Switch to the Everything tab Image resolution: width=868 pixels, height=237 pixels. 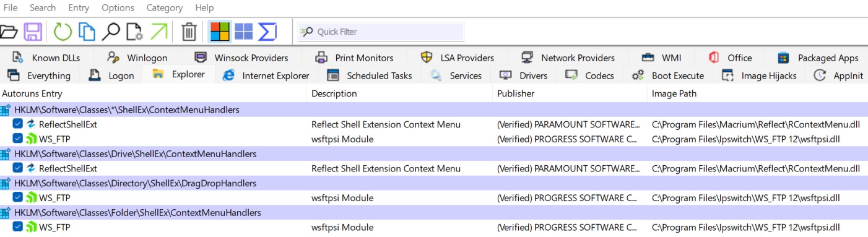[x=38, y=75]
